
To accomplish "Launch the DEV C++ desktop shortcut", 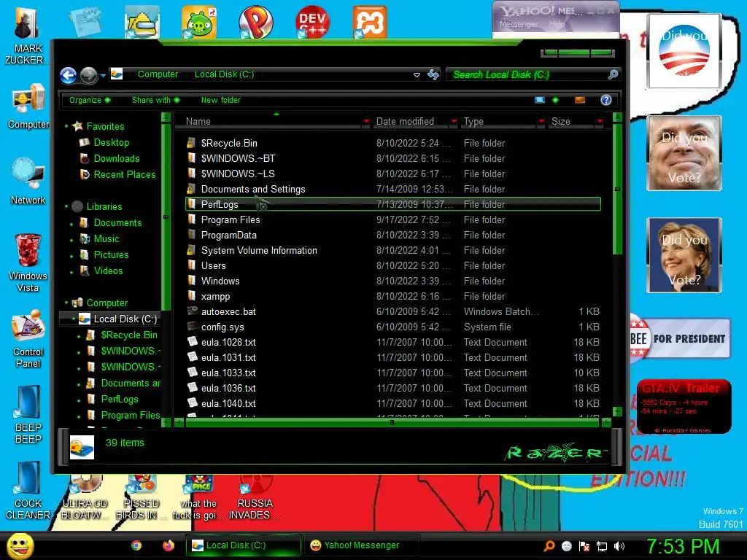I will [312, 21].
